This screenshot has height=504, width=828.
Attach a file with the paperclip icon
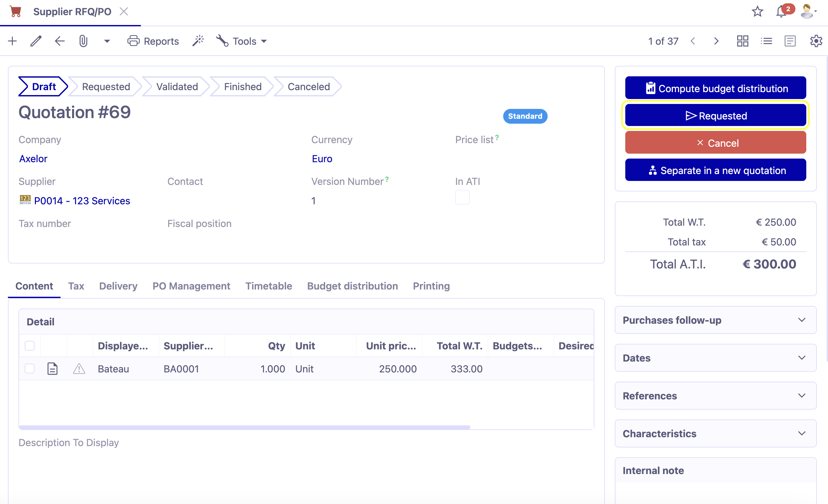[83, 41]
